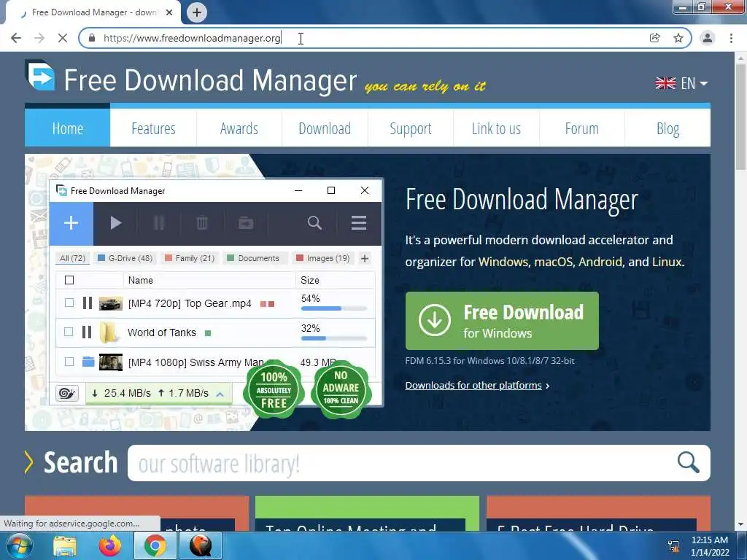Image resolution: width=747 pixels, height=560 pixels.
Task: Click the 100% Absolutely Free badge
Action: [x=274, y=389]
